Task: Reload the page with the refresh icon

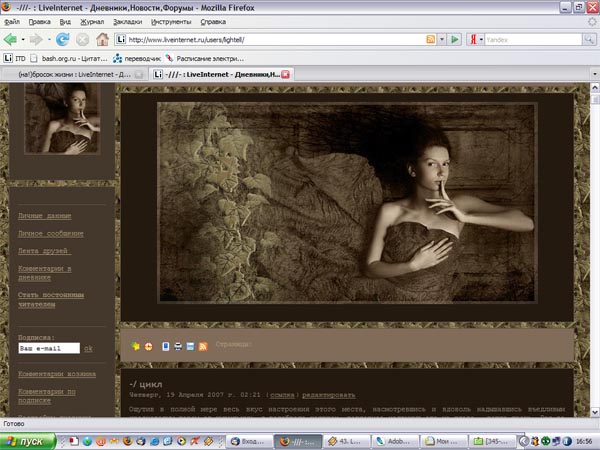Action: pyautogui.click(x=62, y=39)
